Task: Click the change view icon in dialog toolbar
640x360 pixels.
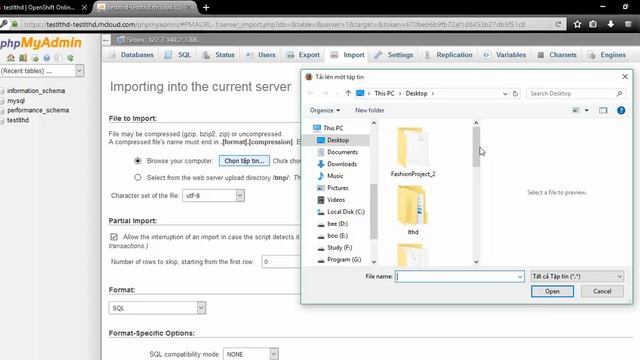Action: click(x=576, y=110)
